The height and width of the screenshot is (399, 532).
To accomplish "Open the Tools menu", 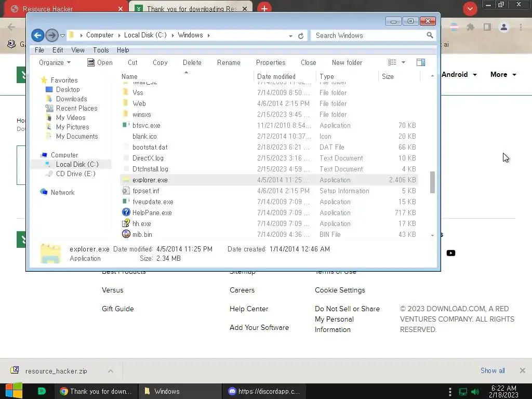I will click(101, 50).
